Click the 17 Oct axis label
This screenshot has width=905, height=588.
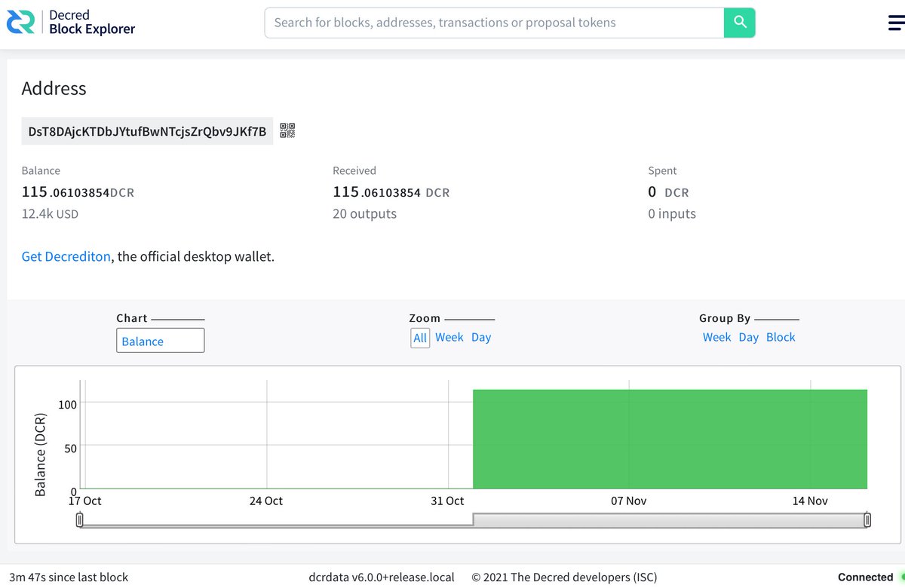pos(84,501)
